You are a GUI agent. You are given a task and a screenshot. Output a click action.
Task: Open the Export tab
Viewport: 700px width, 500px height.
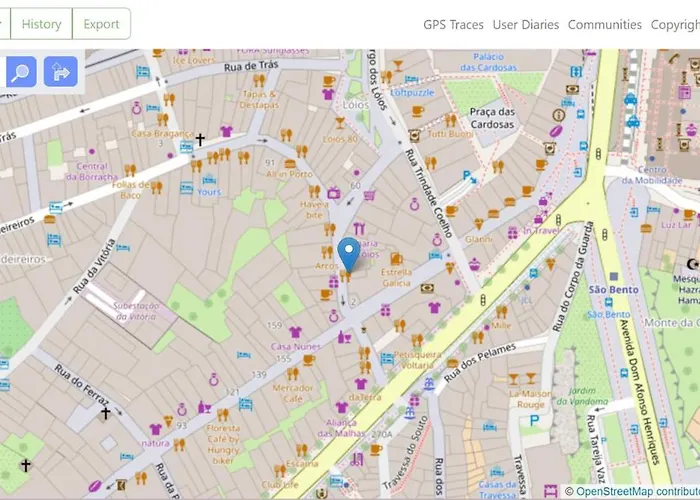(x=101, y=24)
